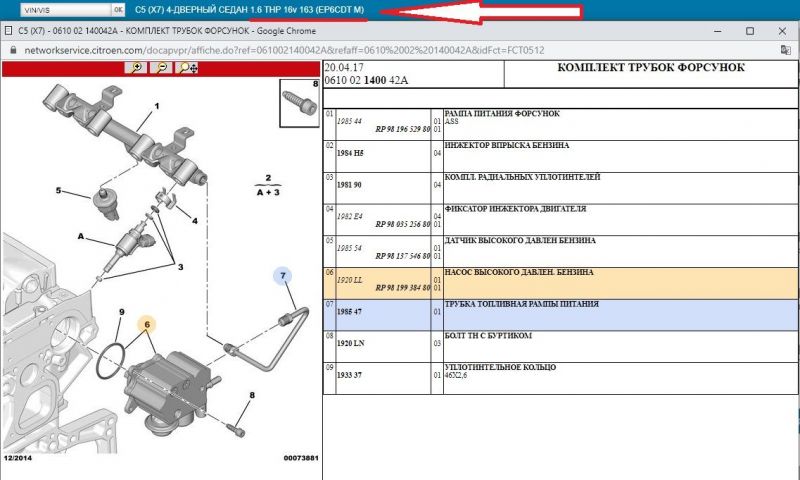Maximize the Chrome popup window
This screenshot has width=800, height=480.
click(750, 30)
